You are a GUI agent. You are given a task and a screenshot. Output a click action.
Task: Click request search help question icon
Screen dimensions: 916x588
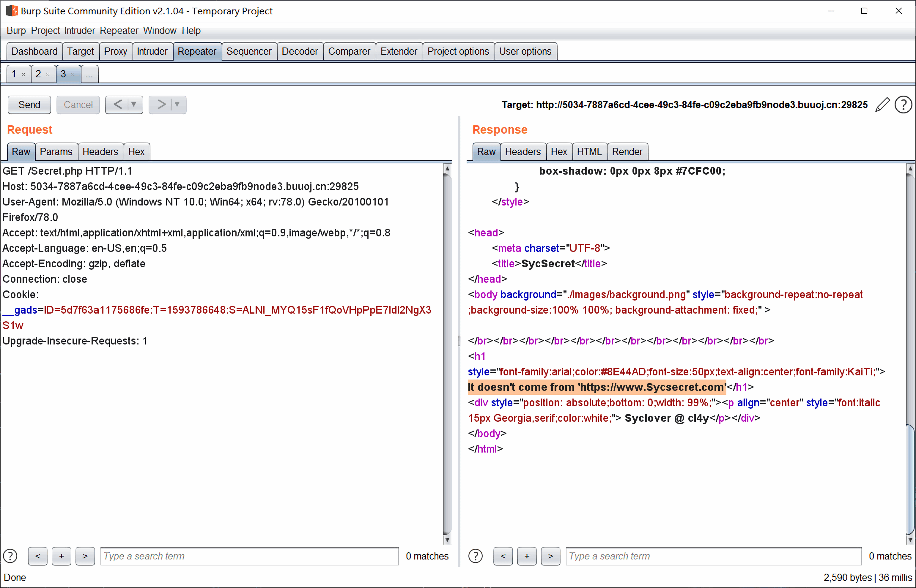click(10, 556)
